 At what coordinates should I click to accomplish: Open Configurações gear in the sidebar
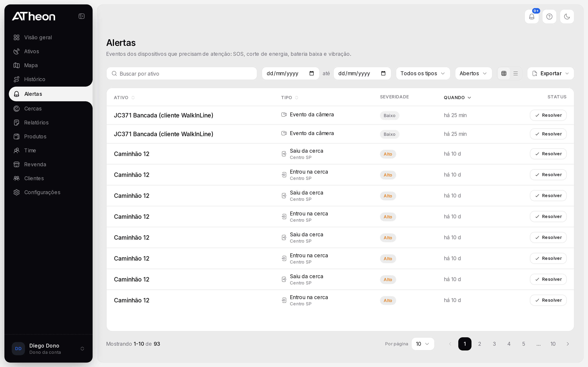pyautogui.click(x=17, y=192)
